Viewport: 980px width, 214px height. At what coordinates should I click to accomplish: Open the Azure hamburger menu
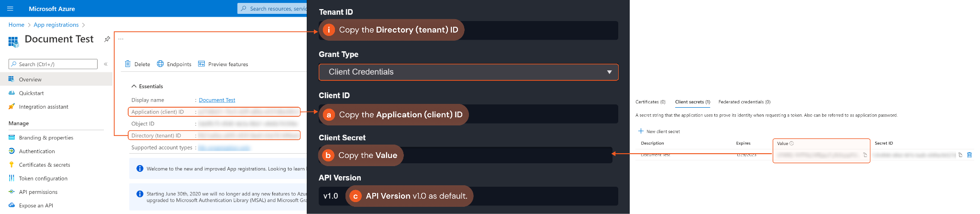10,9
